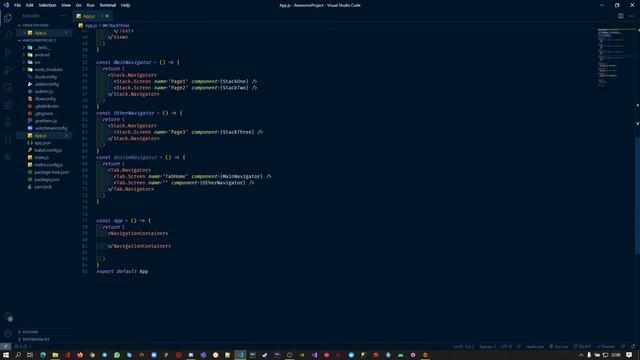
Task: Expand the Dependencies section
Action: [45, 339]
